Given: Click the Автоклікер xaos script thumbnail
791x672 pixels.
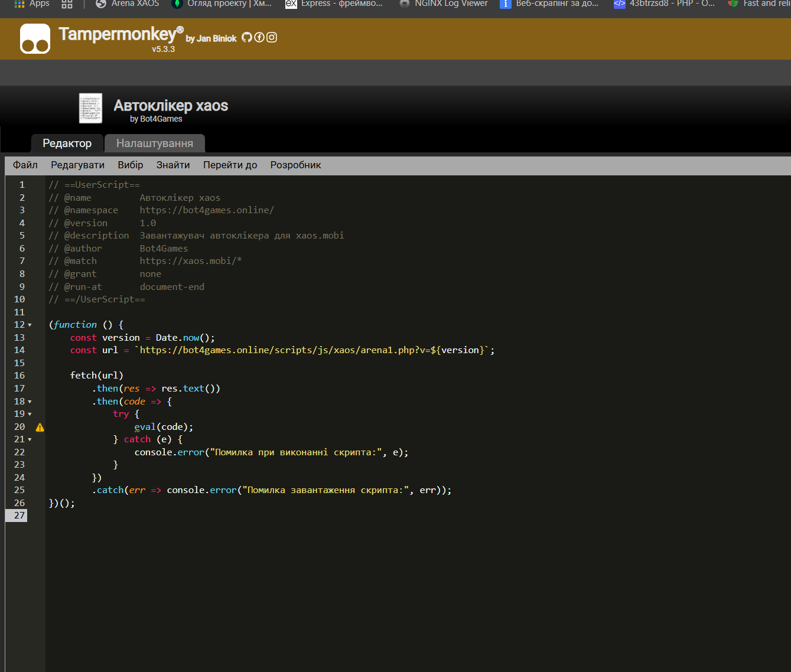Looking at the screenshot, I should (91, 109).
